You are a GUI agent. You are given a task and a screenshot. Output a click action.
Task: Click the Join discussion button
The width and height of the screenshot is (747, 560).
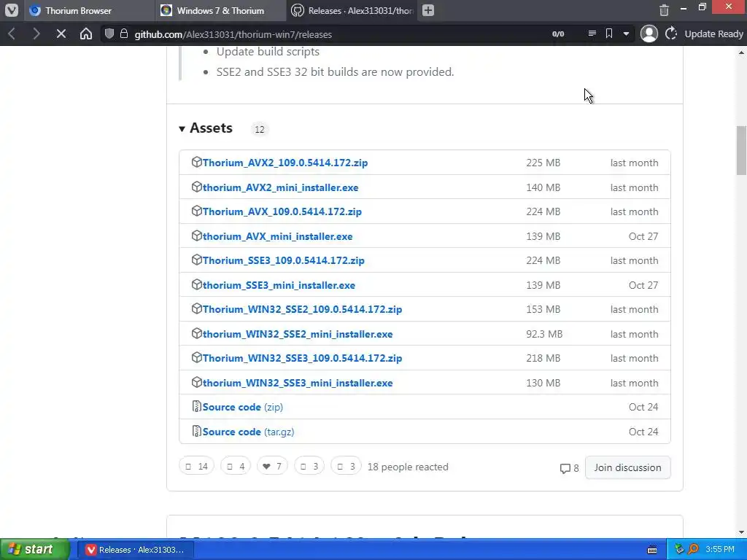[x=627, y=467]
